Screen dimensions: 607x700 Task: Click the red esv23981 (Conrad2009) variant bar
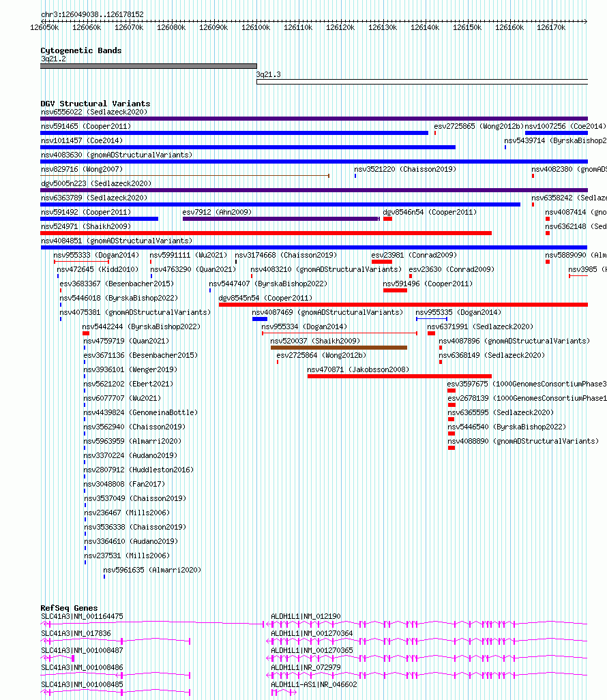(382, 262)
